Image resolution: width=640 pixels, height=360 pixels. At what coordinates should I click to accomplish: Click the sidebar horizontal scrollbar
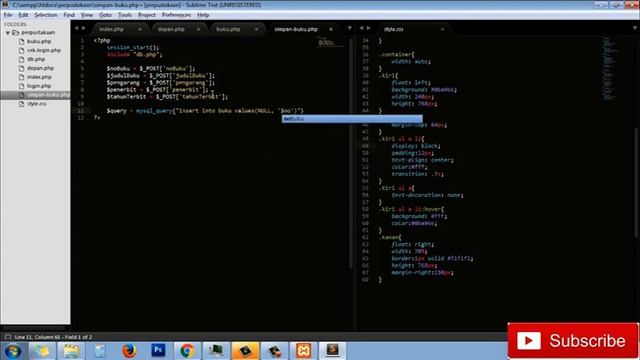(x=33, y=328)
